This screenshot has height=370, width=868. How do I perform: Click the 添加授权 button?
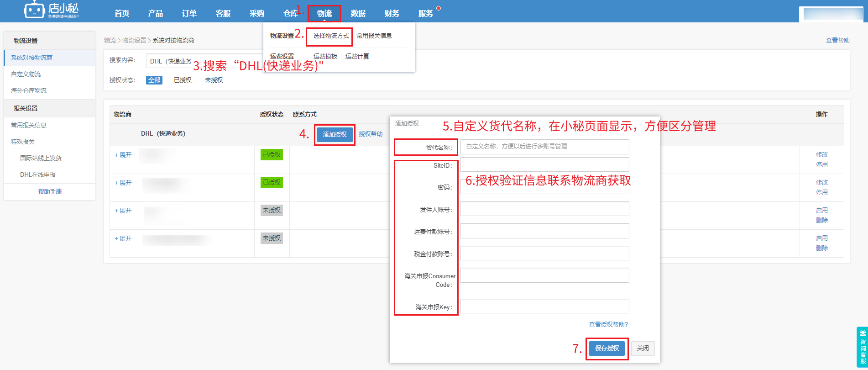tap(335, 134)
